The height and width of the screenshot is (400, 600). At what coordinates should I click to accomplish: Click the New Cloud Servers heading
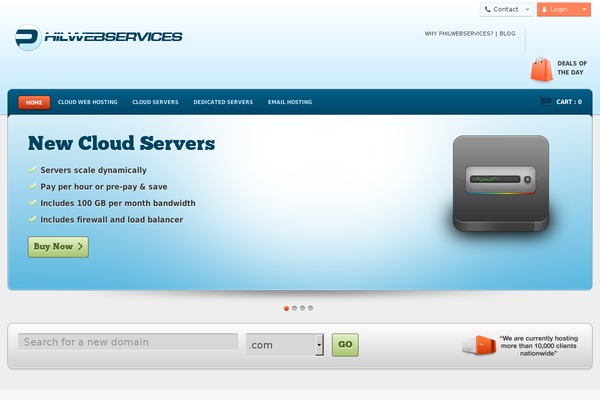121,144
